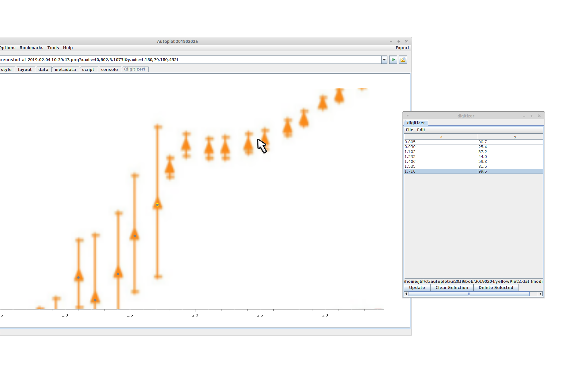Switch to the data tab

43,70
